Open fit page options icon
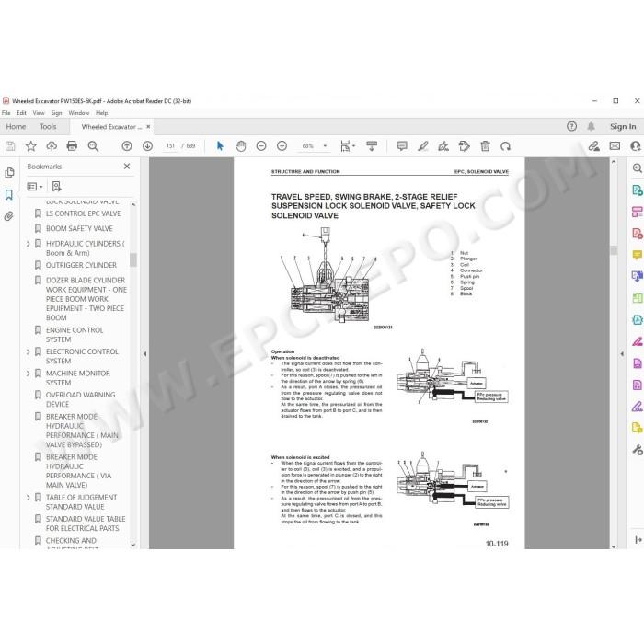The image size is (644, 644). click(x=347, y=145)
